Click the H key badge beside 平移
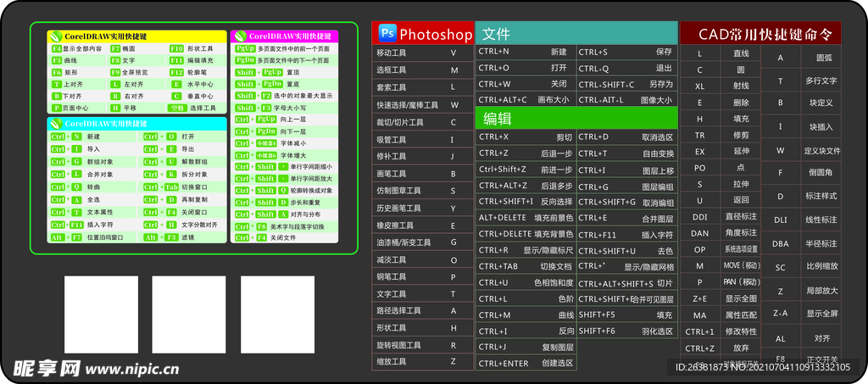The image size is (868, 384). click(x=115, y=108)
